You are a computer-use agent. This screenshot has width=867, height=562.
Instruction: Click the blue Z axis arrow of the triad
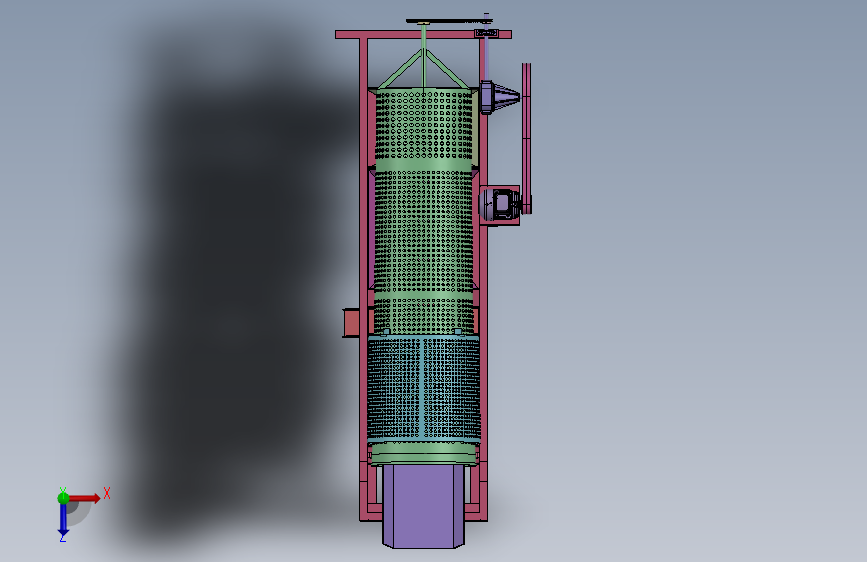tap(63, 520)
